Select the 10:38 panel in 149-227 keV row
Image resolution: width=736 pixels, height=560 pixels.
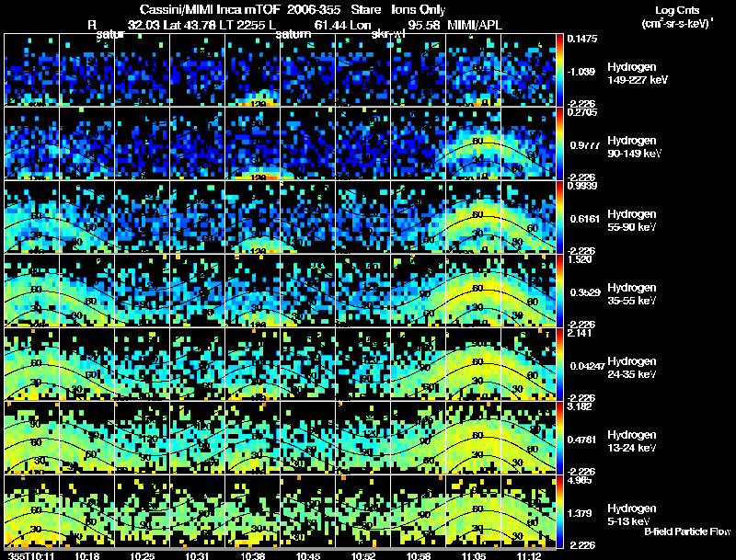(x=252, y=69)
